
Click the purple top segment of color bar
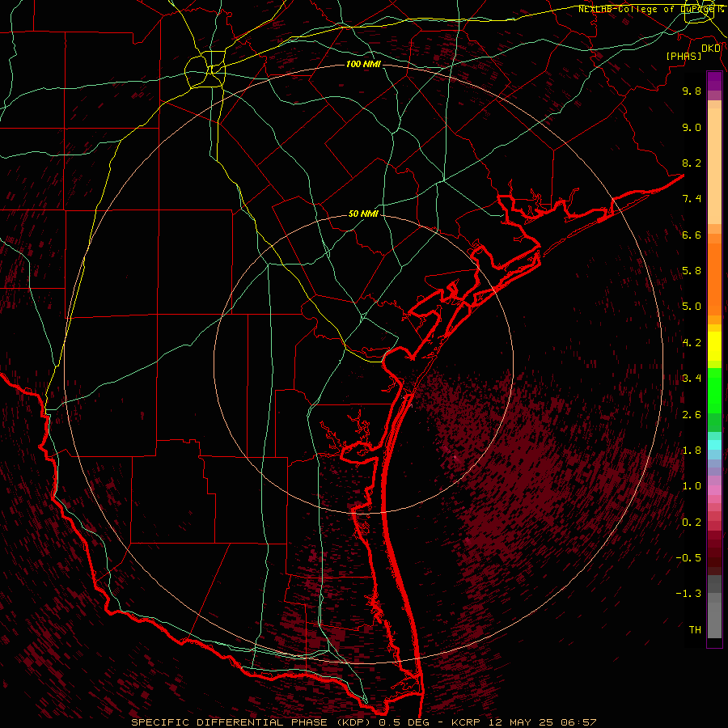click(714, 81)
